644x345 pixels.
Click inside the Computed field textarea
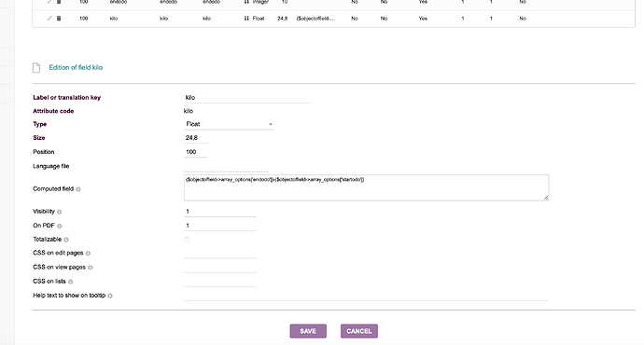click(367, 187)
